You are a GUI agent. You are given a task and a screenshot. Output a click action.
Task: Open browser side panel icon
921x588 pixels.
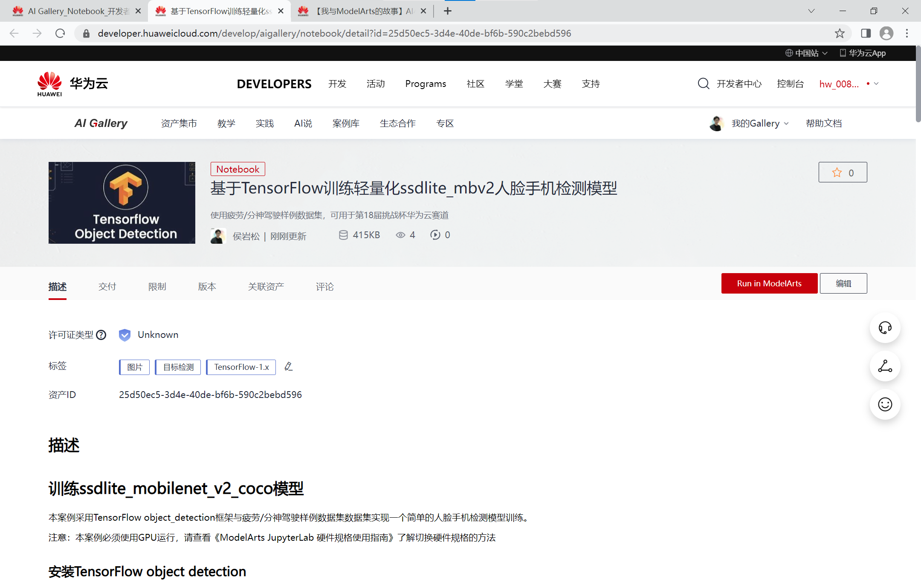(x=866, y=33)
